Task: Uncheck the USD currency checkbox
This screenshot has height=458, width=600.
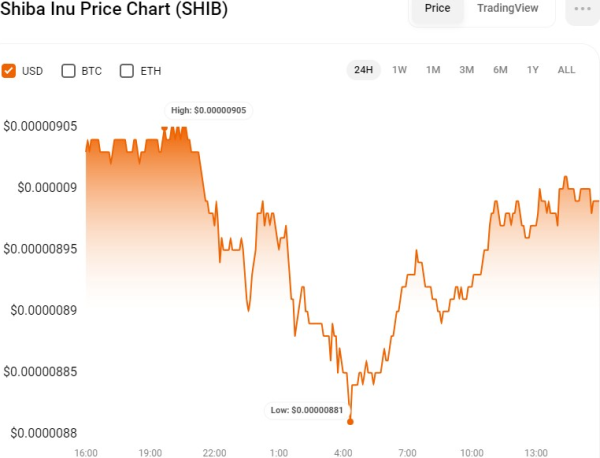Action: 9,71
